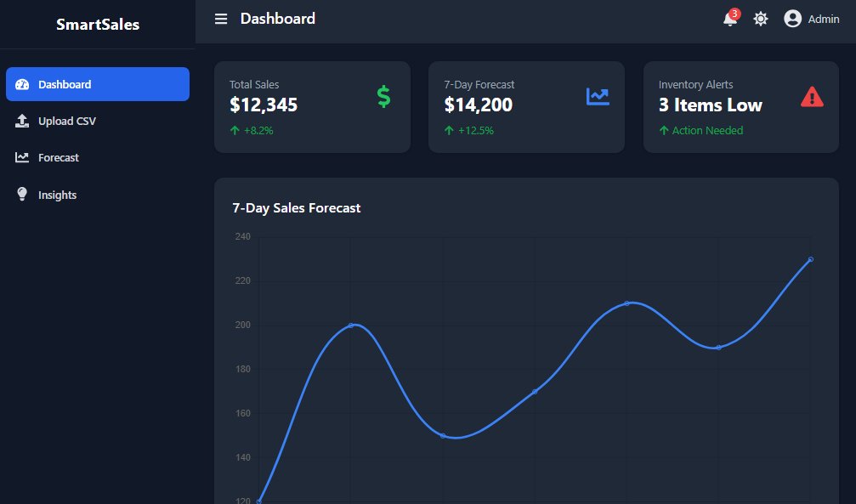This screenshot has width=856, height=504.
Task: Click the highest data point on the forecast chart
Action: point(809,258)
